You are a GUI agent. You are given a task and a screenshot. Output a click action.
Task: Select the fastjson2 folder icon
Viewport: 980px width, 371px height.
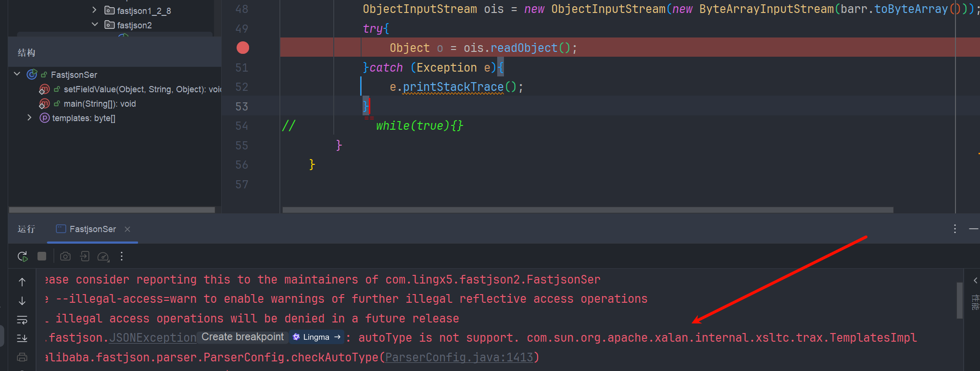(x=110, y=25)
